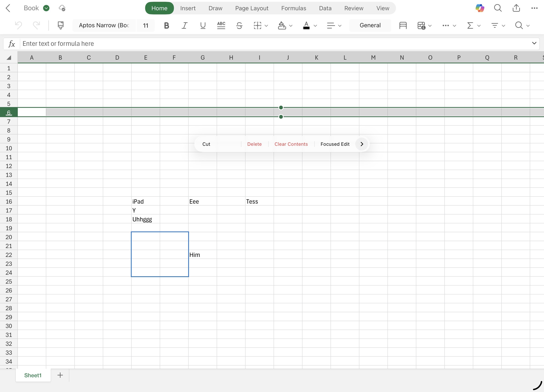This screenshot has width=544, height=392.
Task: Toggle double underline ABC formatting
Action: pyautogui.click(x=221, y=25)
